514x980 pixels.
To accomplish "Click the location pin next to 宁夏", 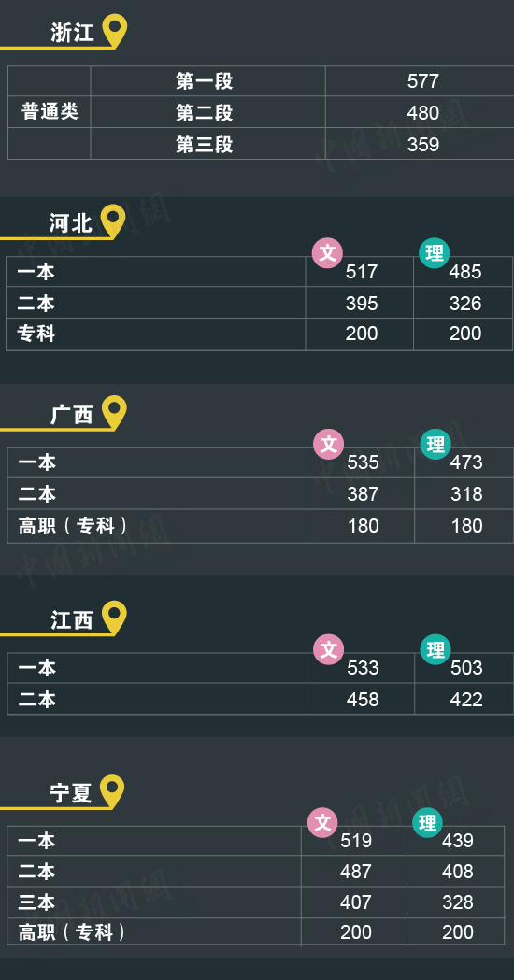I will coord(112,790).
